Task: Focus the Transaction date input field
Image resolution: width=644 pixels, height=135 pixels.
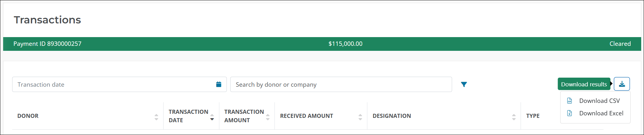Action: tap(112, 84)
